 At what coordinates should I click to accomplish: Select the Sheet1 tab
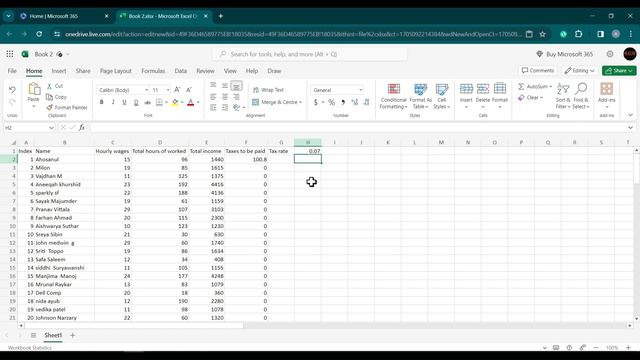pyautogui.click(x=53, y=335)
